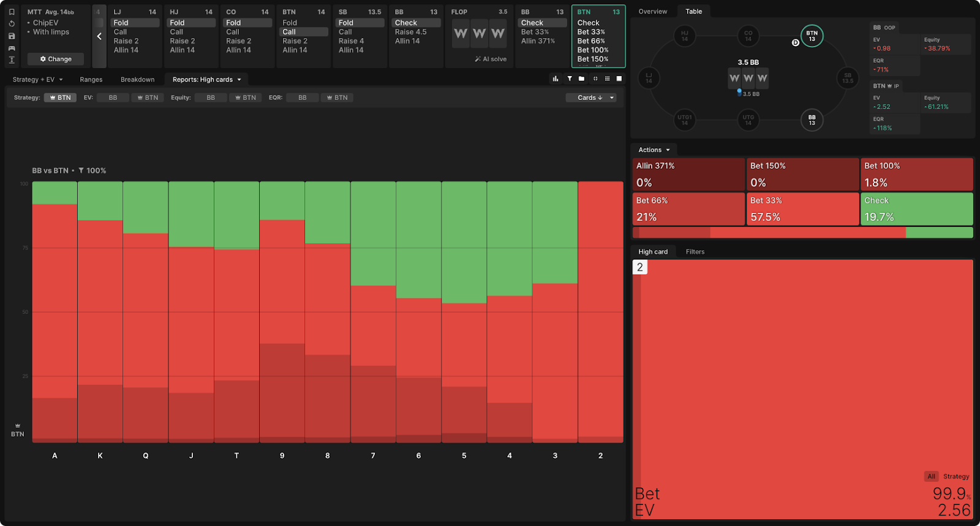
Task: Click the reset rotate-arrow icon
Action: 12,24
